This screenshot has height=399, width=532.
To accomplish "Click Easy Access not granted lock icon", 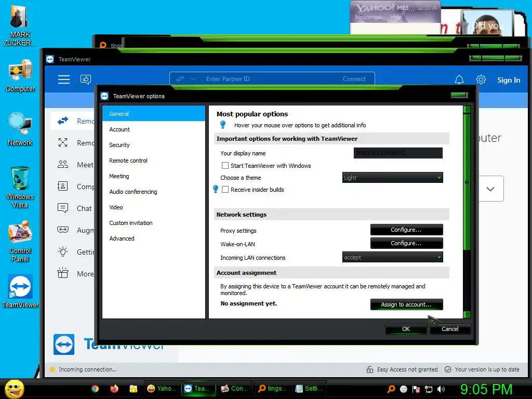I will [370, 369].
